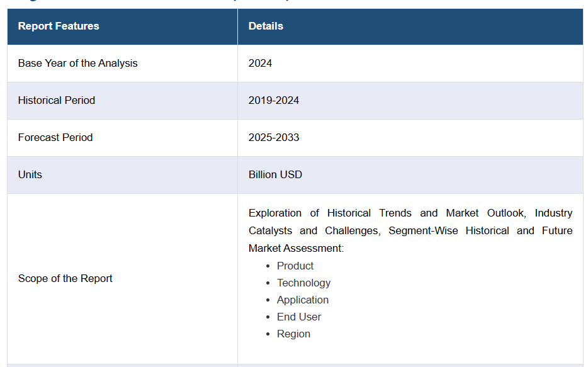Screen dimensions: 588x367
Task: Click the "2019-2024" historical period value
Action: (x=274, y=101)
